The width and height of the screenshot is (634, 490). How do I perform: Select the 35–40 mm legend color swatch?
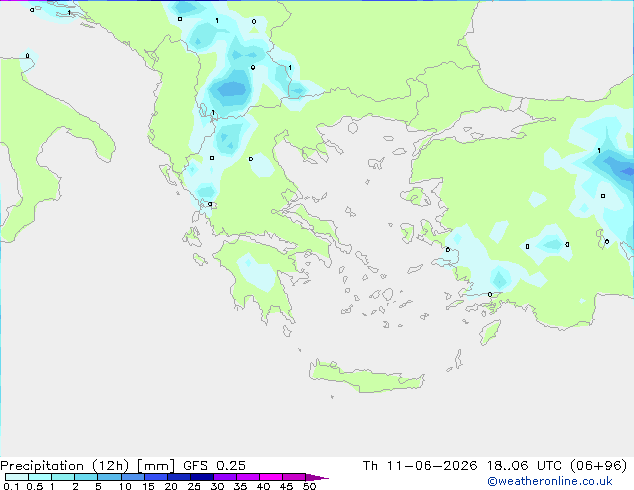point(248,477)
